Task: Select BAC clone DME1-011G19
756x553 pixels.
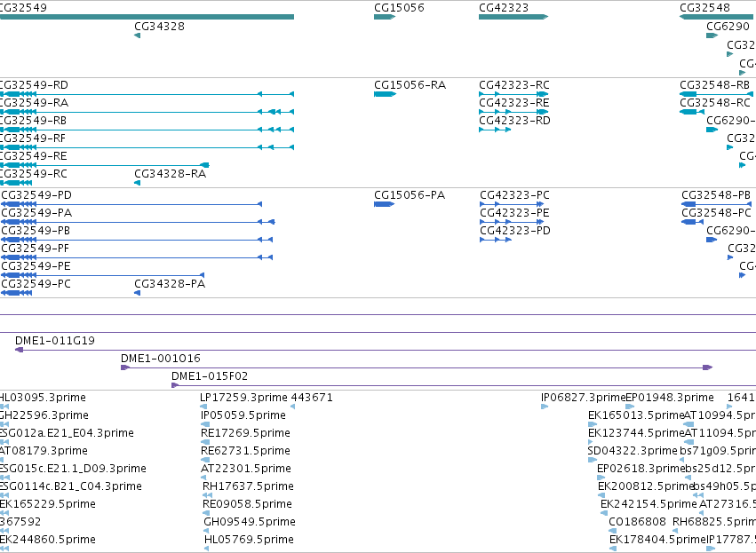Action: tap(386, 350)
